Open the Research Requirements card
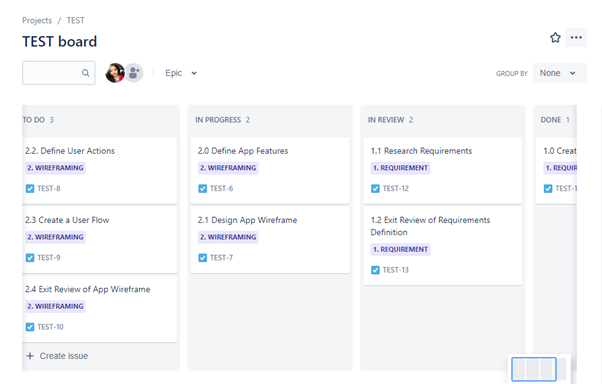This screenshot has height=384, width=602. pyautogui.click(x=442, y=170)
